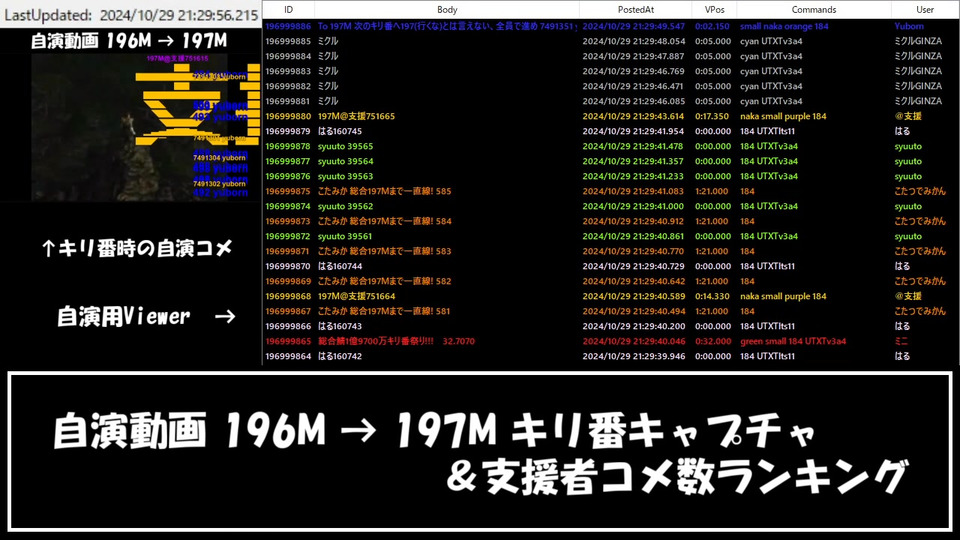
Task: Select "184 UTXTv3a4" command in row 196999872
Action: pos(769,236)
